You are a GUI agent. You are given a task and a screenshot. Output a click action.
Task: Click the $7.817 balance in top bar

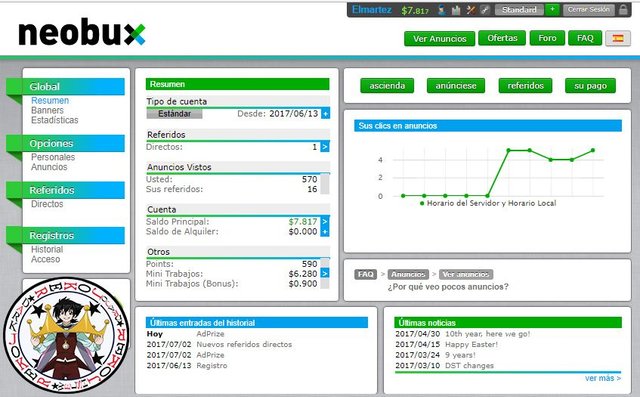415,11
